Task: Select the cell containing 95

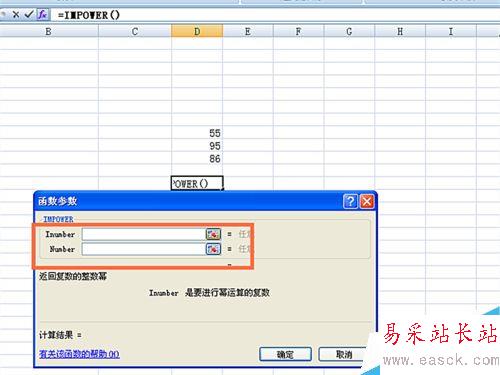Action: click(x=197, y=146)
